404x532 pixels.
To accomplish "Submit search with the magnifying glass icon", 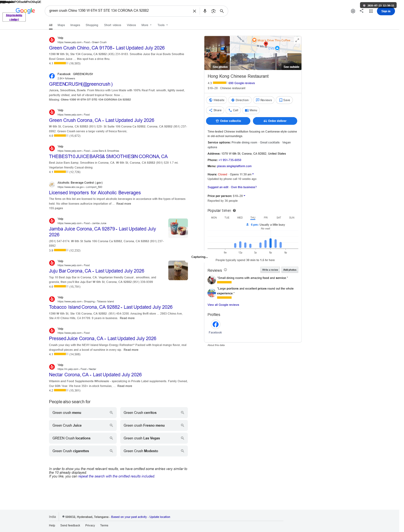I will (222, 11).
